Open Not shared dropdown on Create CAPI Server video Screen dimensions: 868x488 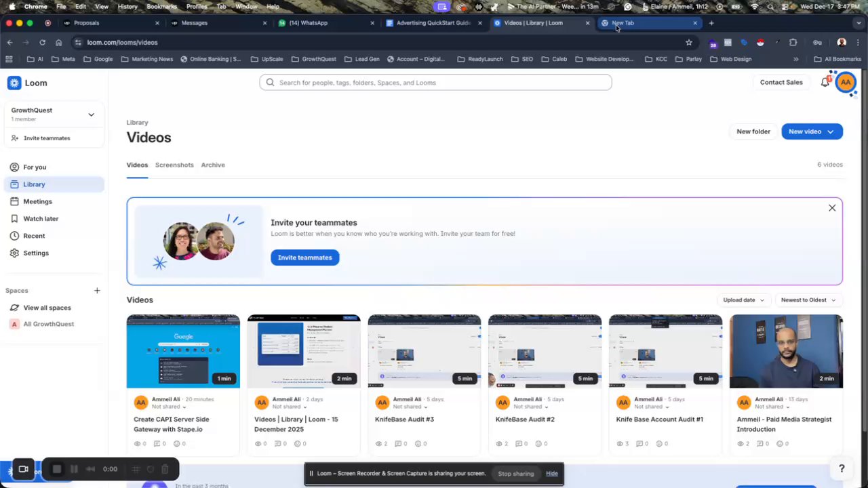pos(169,407)
